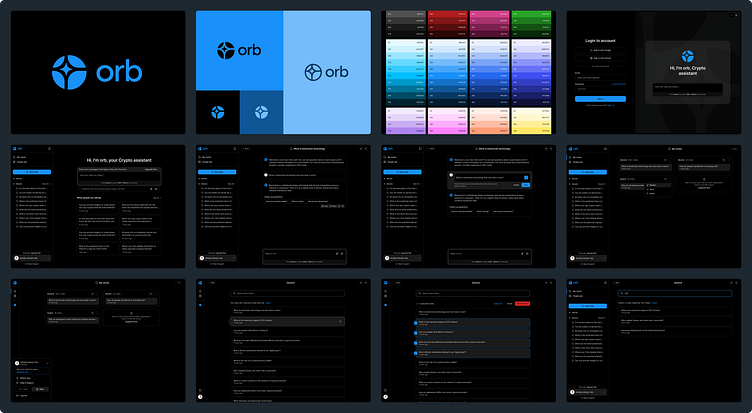The height and width of the screenshot is (413, 752).
Task: Click the Sign in with Google button
Action: (600, 50)
